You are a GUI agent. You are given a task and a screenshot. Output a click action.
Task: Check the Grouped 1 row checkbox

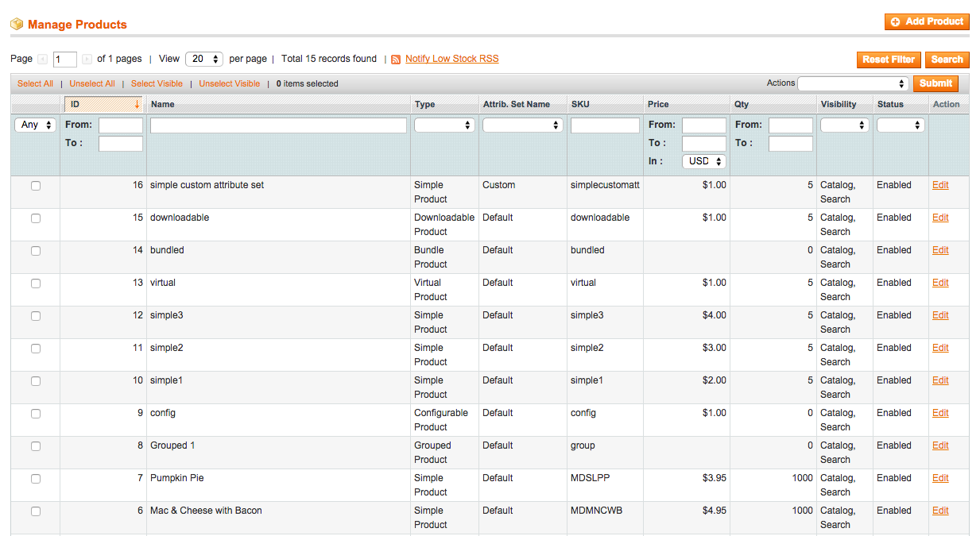(36, 446)
